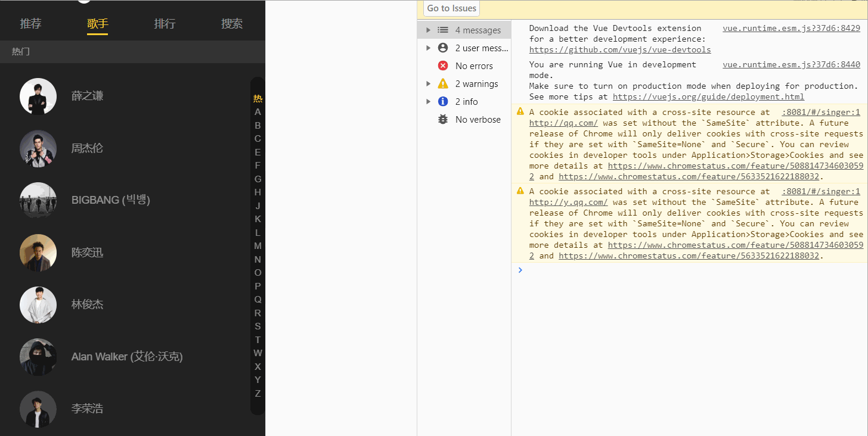Click the red No errors icon
Viewport: 868px width, 436px height.
point(443,66)
